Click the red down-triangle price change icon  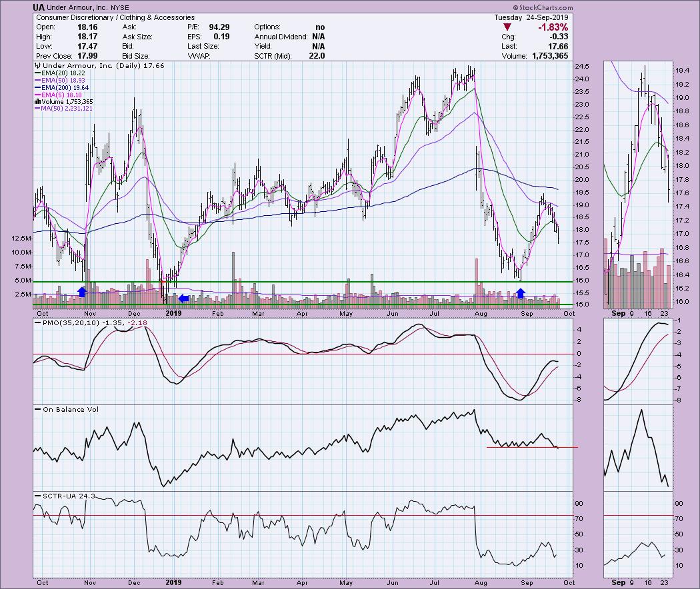pos(507,27)
